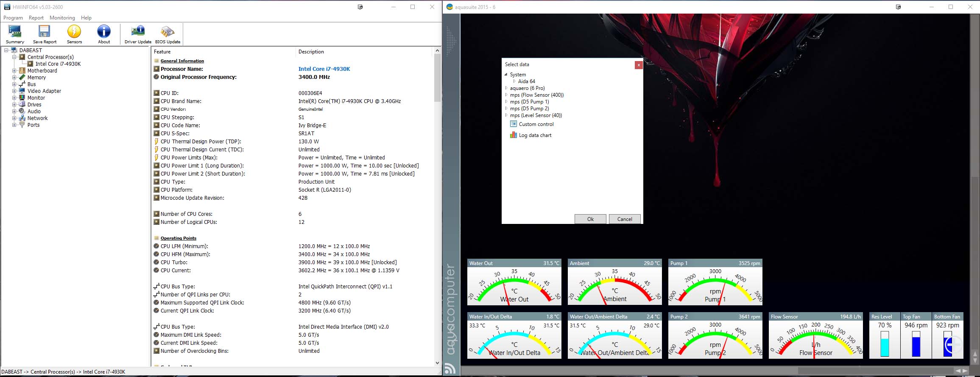Screen dimensions: 980x377
Task: Expand aquaero (6 Pro) data source
Action: [x=506, y=88]
